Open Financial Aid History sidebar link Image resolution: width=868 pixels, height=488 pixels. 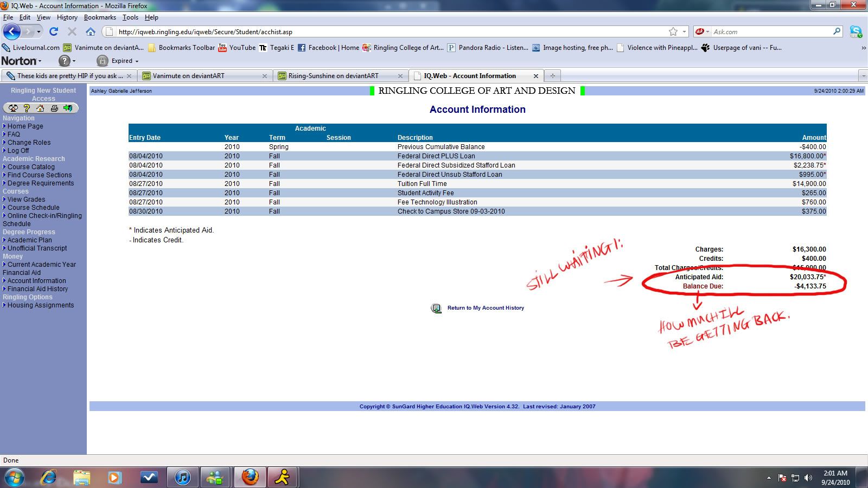38,289
